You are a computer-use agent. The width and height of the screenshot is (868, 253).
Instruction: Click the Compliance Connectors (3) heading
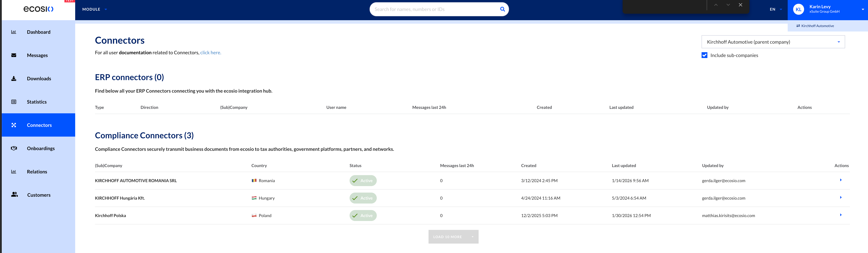click(x=144, y=135)
